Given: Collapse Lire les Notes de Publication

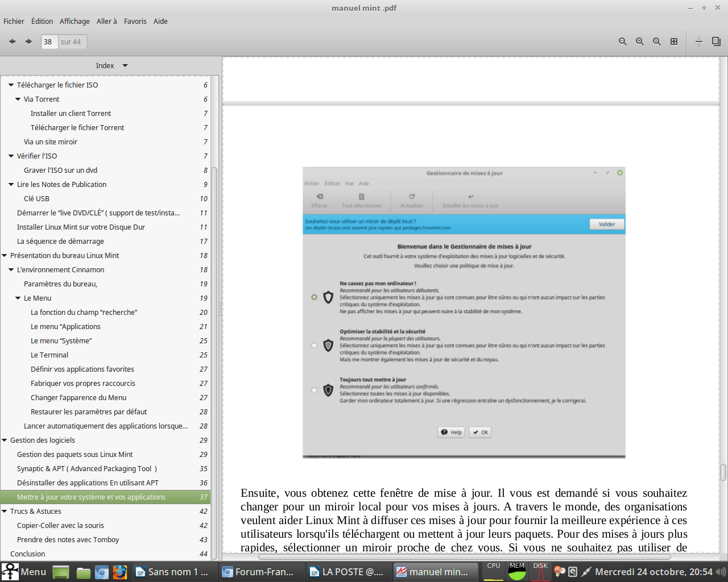Looking at the screenshot, I should click(11, 184).
